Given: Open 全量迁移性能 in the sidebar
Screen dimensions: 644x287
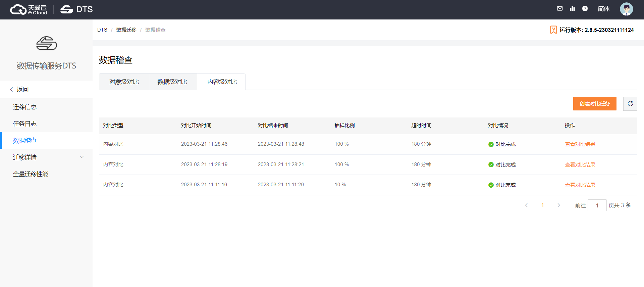Looking at the screenshot, I should coord(31,174).
